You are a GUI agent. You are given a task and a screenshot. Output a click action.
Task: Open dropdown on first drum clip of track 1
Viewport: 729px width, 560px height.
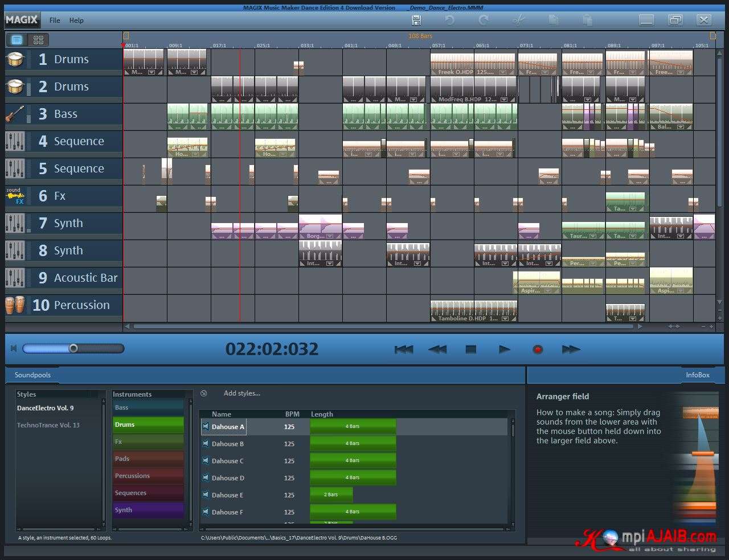point(151,72)
